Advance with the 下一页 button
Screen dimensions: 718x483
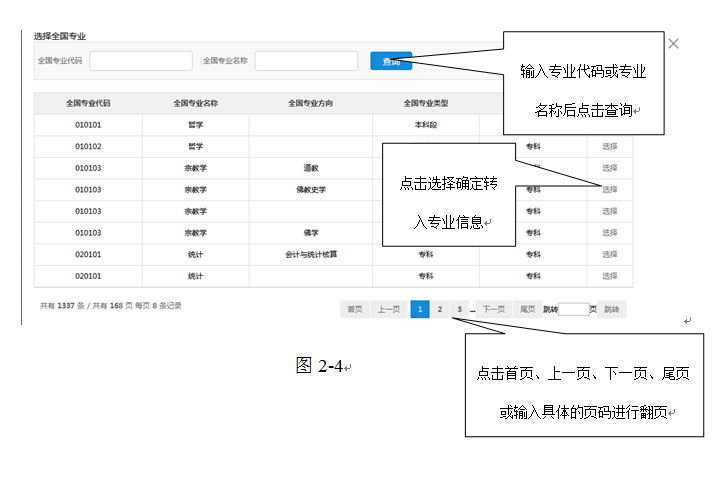[494, 310]
